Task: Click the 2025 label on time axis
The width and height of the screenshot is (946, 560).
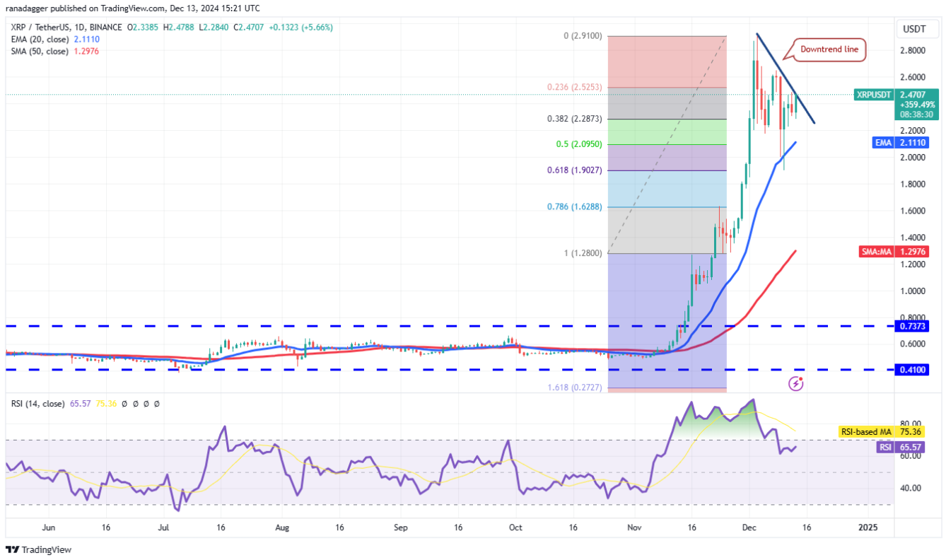Action: [x=867, y=527]
